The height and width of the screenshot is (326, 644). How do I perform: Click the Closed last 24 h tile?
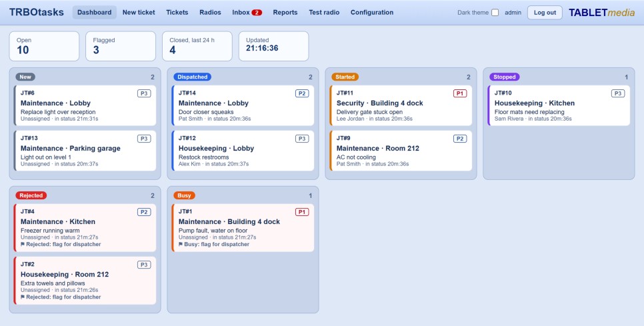point(197,47)
